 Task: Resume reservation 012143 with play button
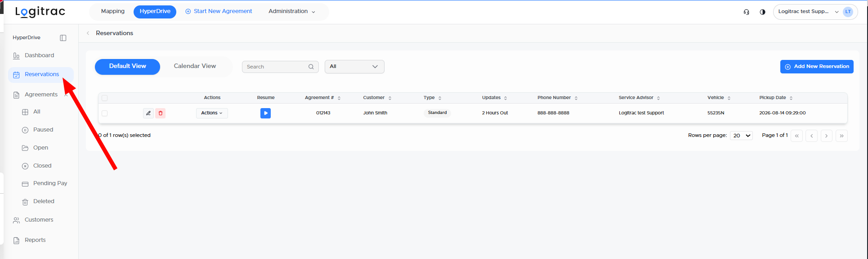pyautogui.click(x=265, y=113)
